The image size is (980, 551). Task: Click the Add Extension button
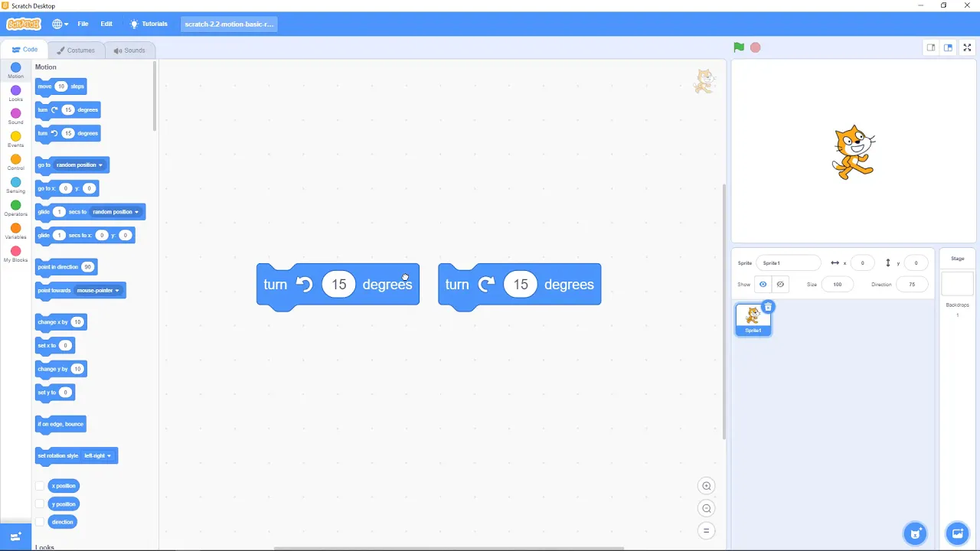coord(15,537)
